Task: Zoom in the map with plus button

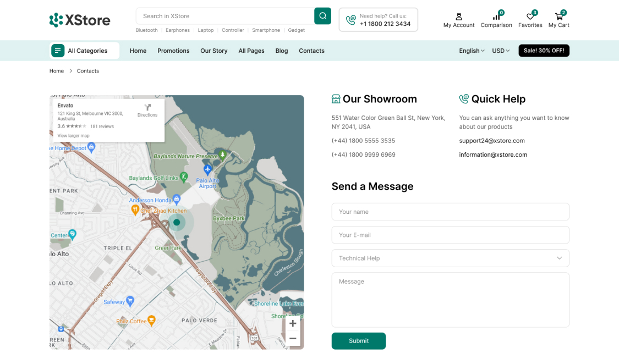Action: pos(293,323)
